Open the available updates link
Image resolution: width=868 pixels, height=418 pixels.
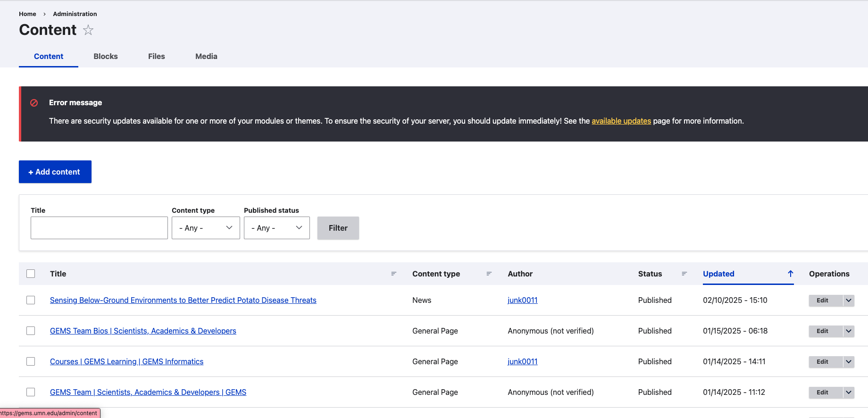click(621, 121)
